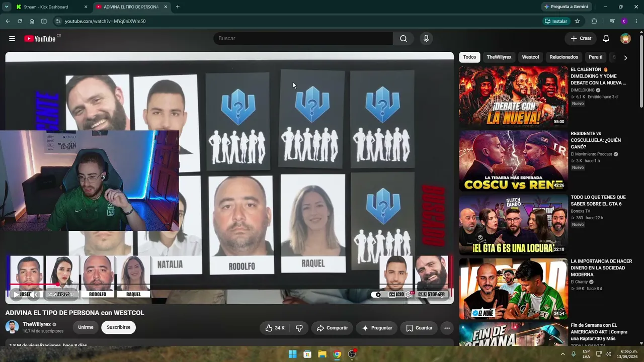Open video player settings gear
Screen dimensions: 644x362
click(x=409, y=295)
